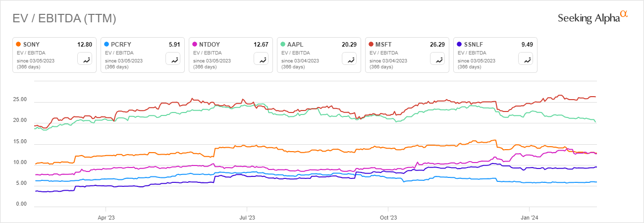This screenshot has height=223, width=644.
Task: Click the chart-type icon in the SONY card
Action: [x=84, y=59]
